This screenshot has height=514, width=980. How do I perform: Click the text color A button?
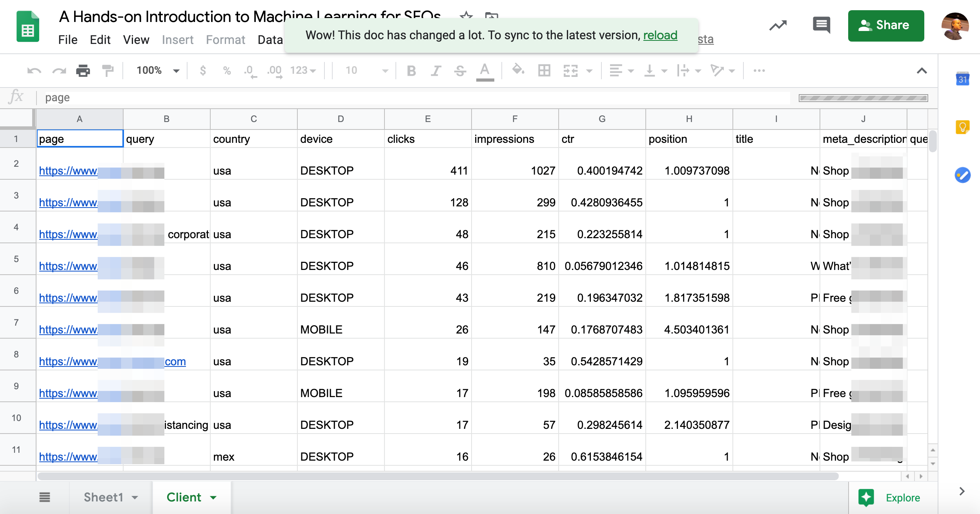pyautogui.click(x=485, y=71)
